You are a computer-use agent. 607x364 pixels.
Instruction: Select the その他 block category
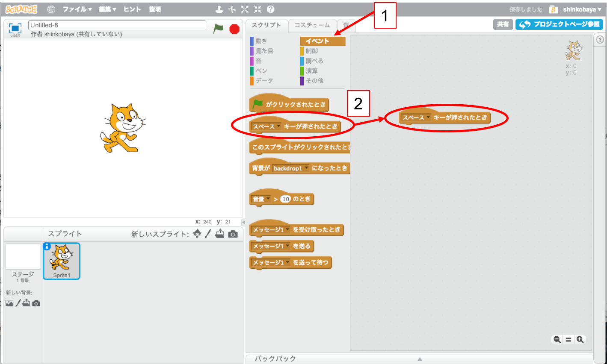pos(314,80)
